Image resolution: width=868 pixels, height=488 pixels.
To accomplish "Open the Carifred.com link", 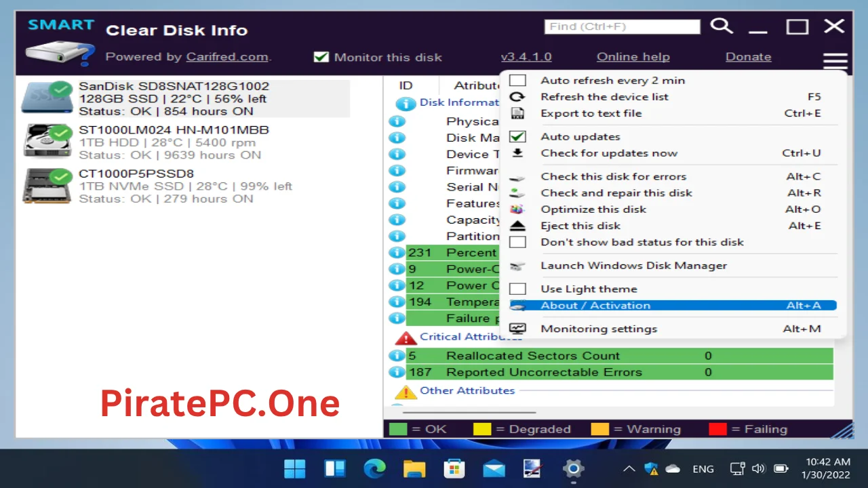I will [x=227, y=57].
